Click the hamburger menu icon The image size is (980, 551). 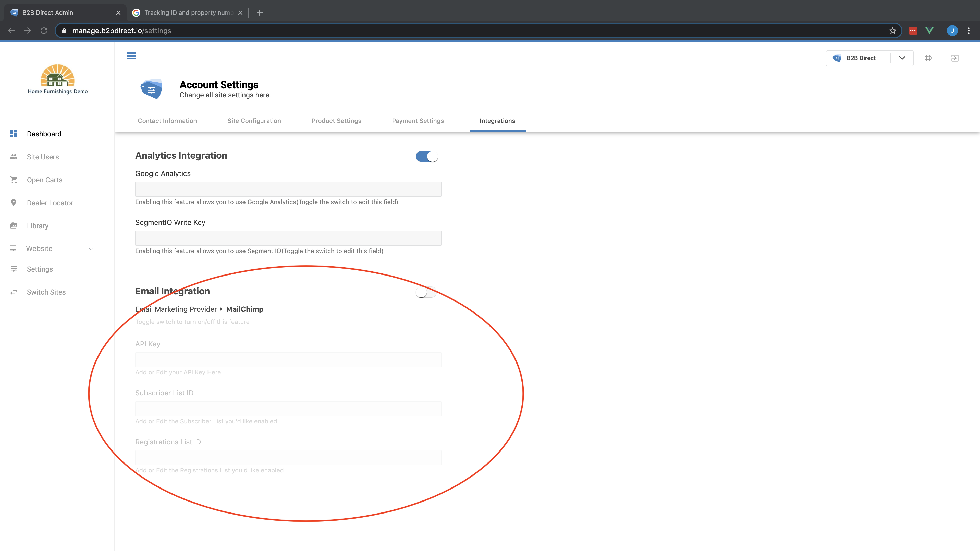[x=131, y=56]
